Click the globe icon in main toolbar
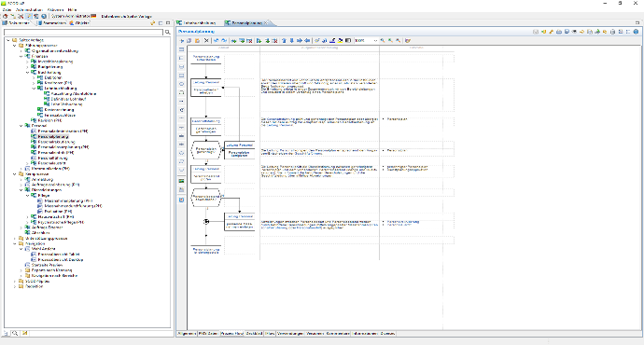 click(44, 17)
